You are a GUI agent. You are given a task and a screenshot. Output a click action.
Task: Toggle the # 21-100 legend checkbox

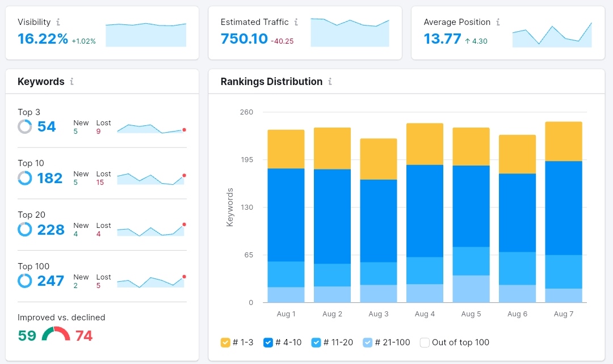click(x=367, y=342)
